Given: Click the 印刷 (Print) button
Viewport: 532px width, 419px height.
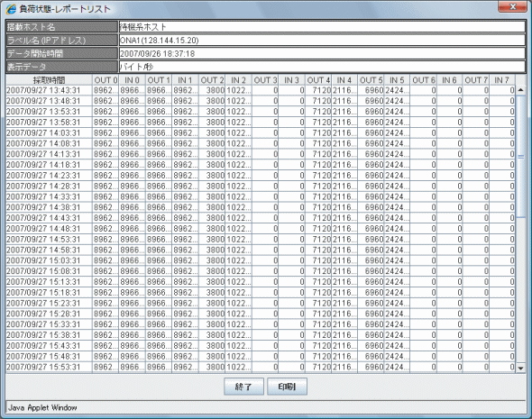Looking at the screenshot, I should [x=287, y=387].
